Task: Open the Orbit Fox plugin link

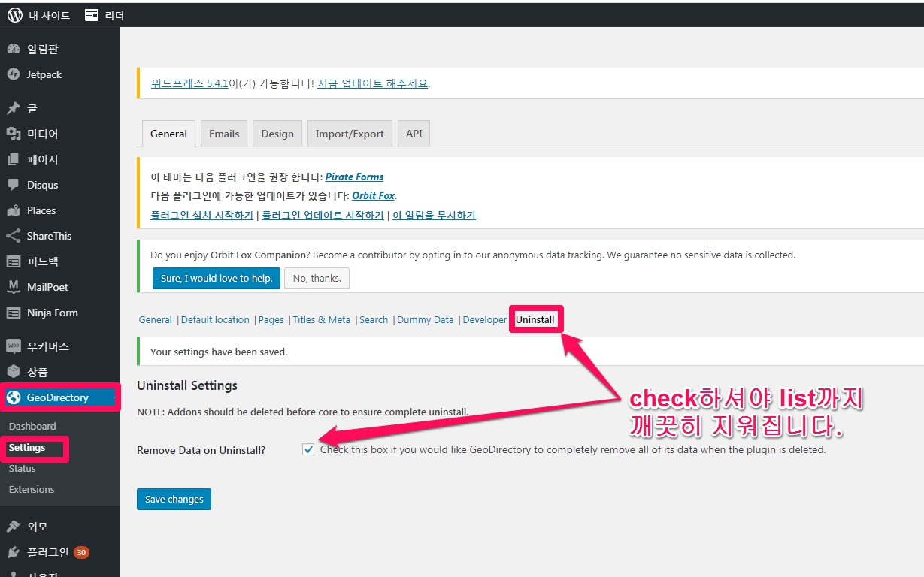Action: click(x=374, y=195)
